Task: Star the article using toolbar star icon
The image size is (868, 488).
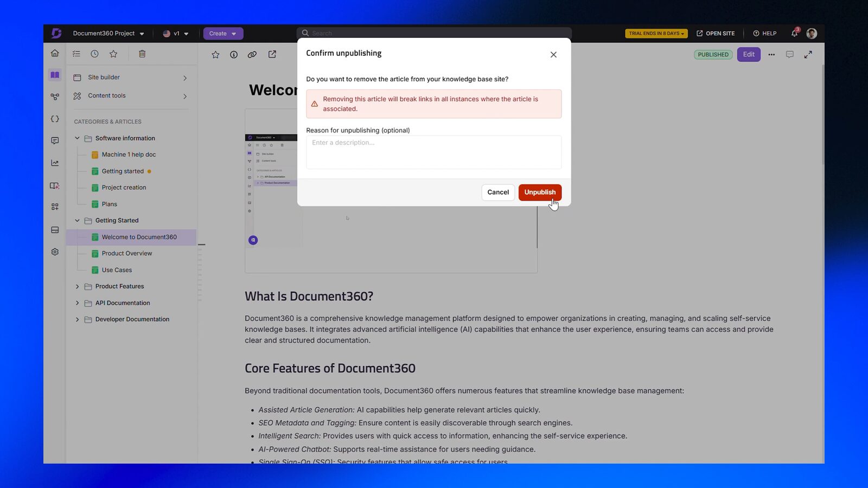Action: [215, 54]
